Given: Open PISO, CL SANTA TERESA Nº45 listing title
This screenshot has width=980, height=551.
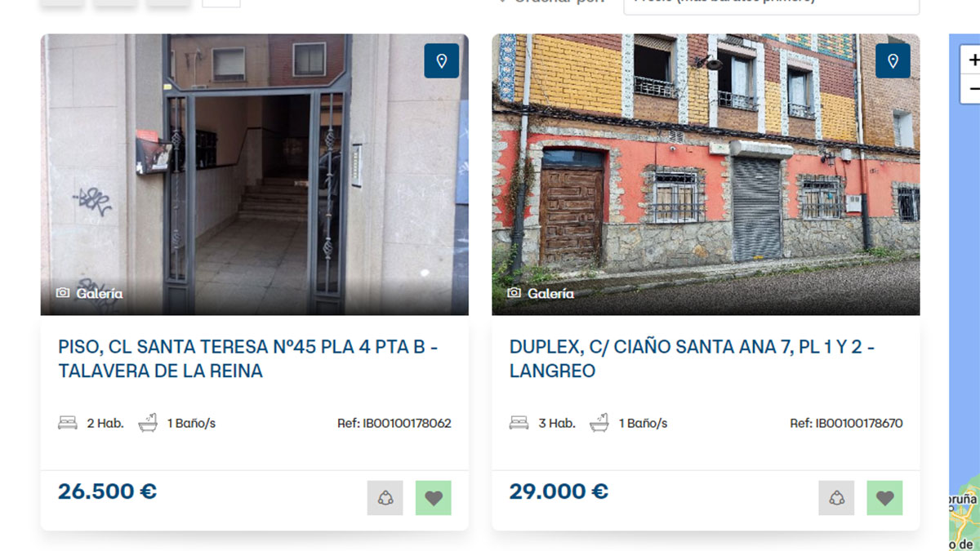Looking at the screenshot, I should point(248,358).
